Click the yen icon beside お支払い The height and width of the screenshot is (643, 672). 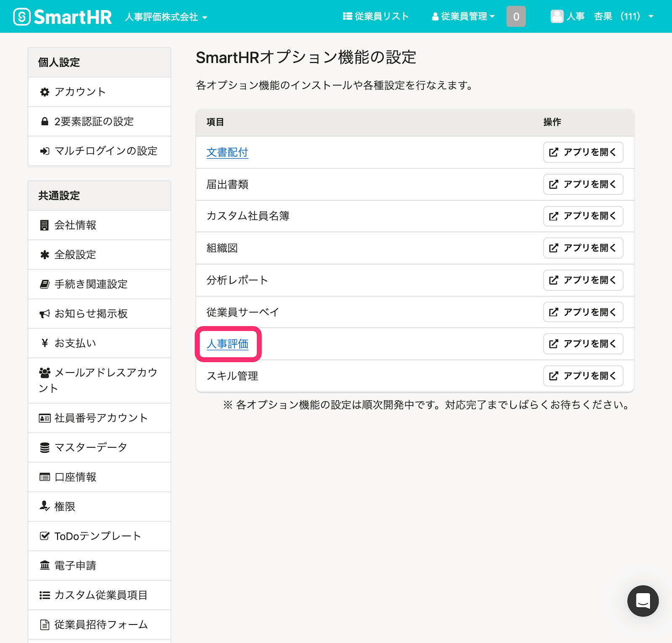point(45,343)
